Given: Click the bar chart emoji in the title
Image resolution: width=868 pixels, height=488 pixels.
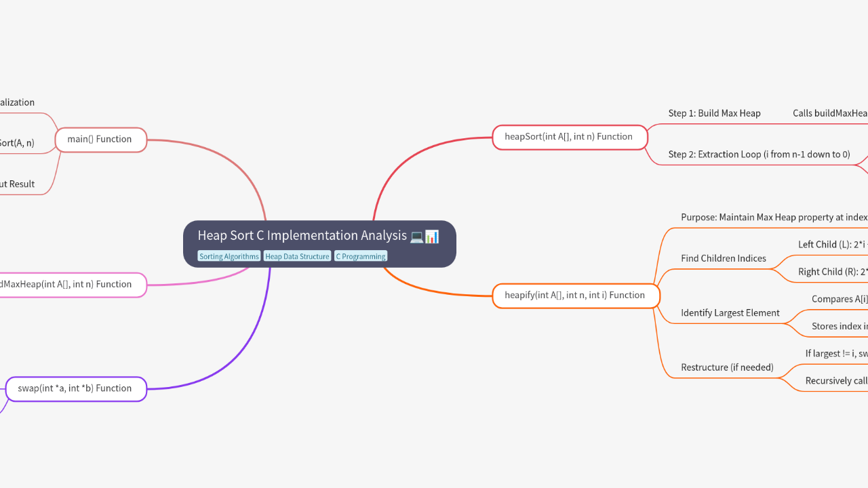Looking at the screenshot, I should [432, 237].
